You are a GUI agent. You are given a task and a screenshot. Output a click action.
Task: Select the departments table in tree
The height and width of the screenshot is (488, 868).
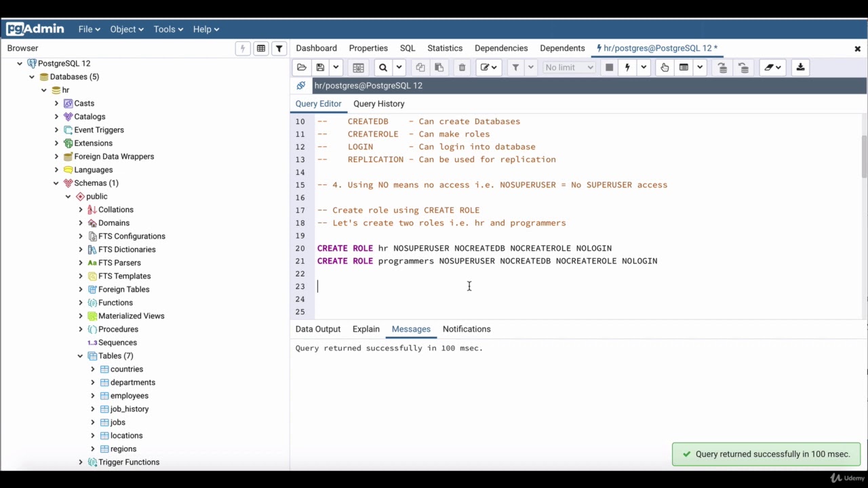(x=133, y=382)
